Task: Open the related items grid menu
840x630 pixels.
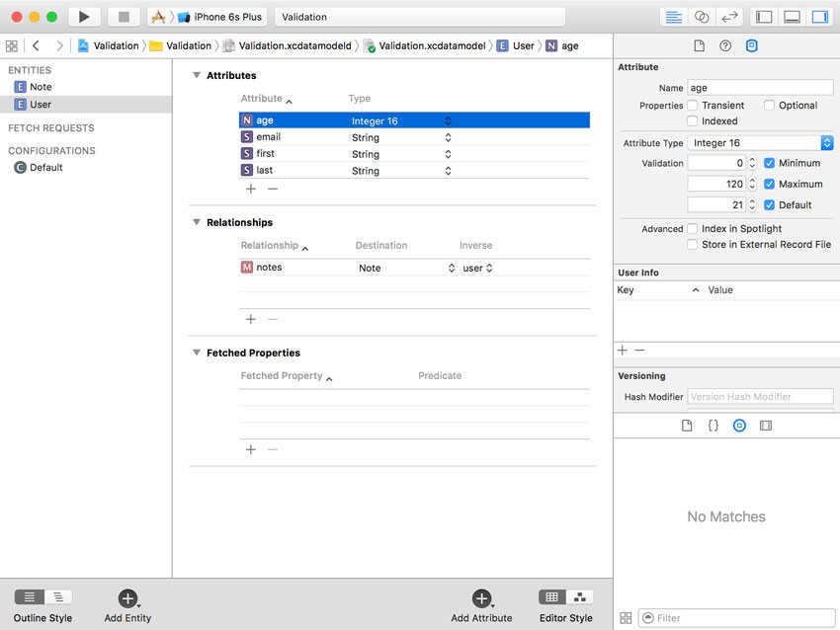Action: 12,46
